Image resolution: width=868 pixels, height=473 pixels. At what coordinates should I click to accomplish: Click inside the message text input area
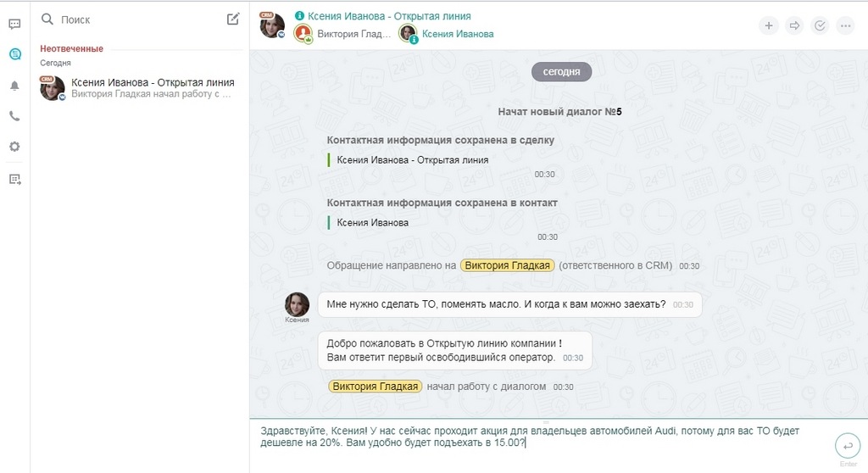point(542,445)
